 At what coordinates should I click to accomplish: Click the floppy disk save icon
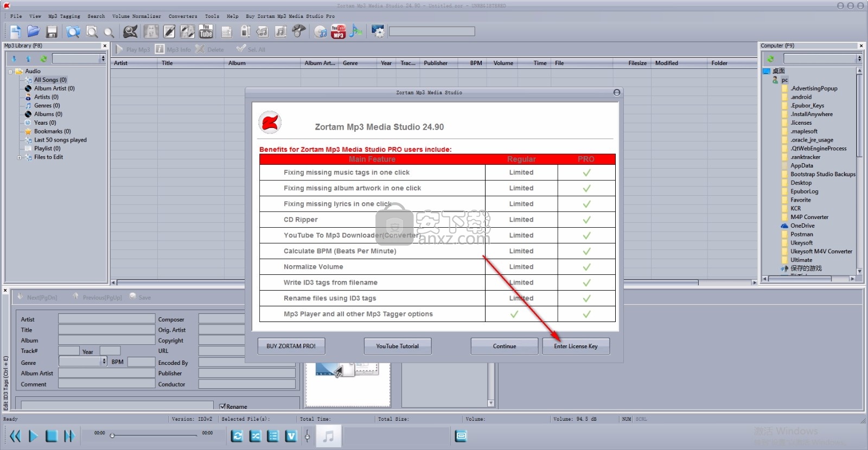coord(52,31)
